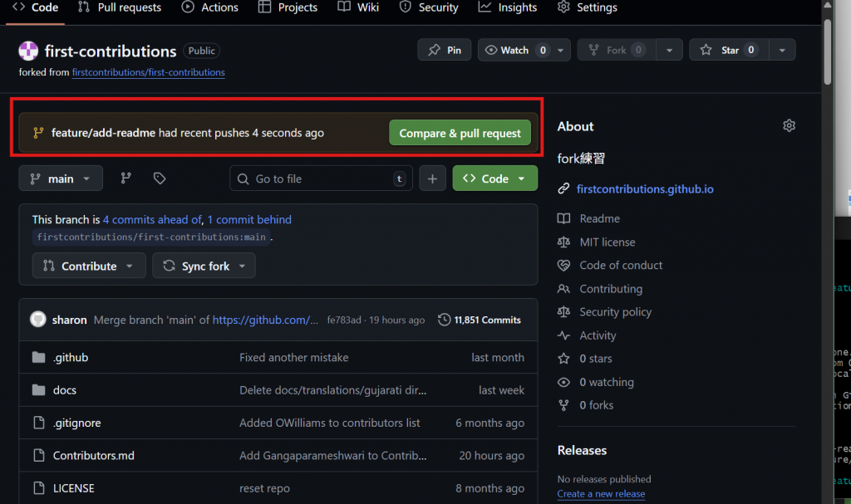Open firstcontributions.github.io website link
Viewport: 851px width, 504px height.
click(x=645, y=188)
